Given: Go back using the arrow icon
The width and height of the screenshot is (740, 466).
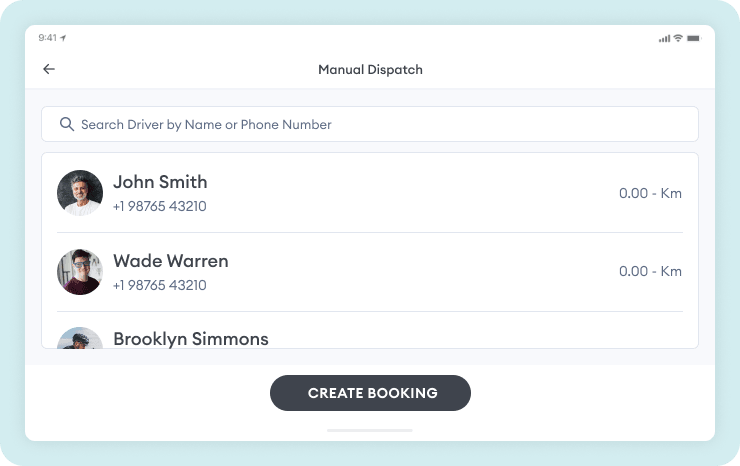Looking at the screenshot, I should coord(49,69).
